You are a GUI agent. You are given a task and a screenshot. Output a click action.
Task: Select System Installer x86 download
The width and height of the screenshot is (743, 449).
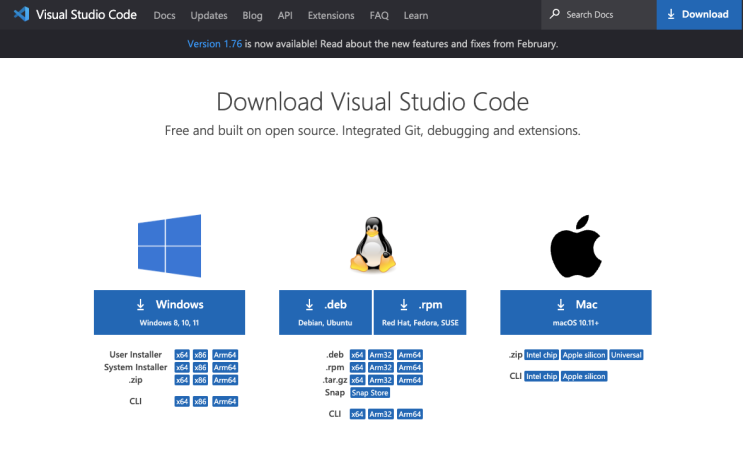pyautogui.click(x=200, y=368)
